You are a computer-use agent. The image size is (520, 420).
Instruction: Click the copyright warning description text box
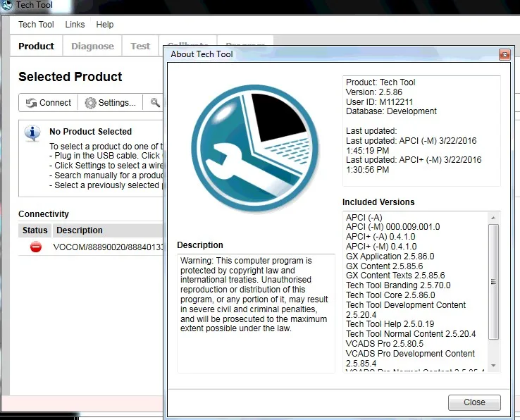click(256, 314)
